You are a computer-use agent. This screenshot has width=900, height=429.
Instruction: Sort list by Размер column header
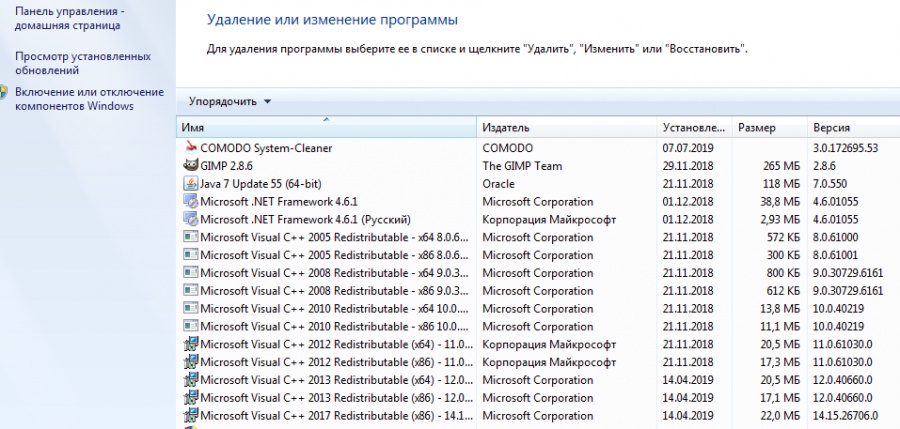[x=769, y=127]
